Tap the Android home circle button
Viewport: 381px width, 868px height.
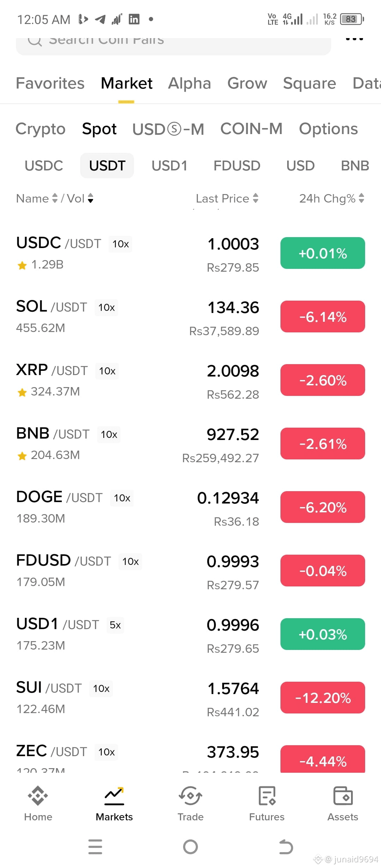[x=190, y=847]
